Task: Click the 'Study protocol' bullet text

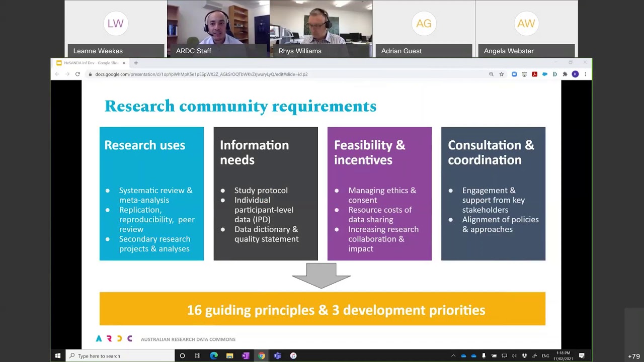Action: point(261,190)
